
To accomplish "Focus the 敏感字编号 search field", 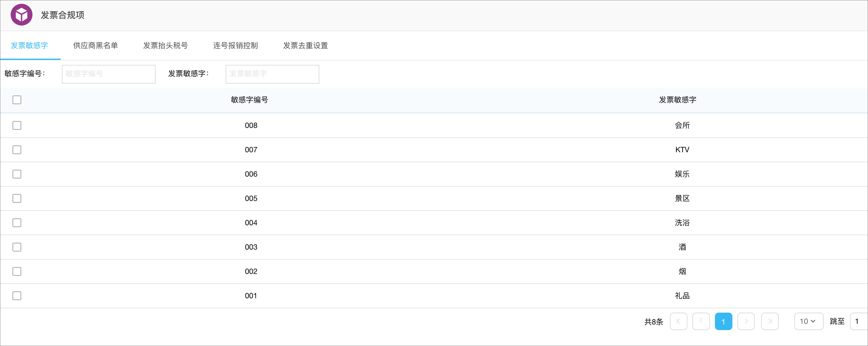I will click(108, 74).
